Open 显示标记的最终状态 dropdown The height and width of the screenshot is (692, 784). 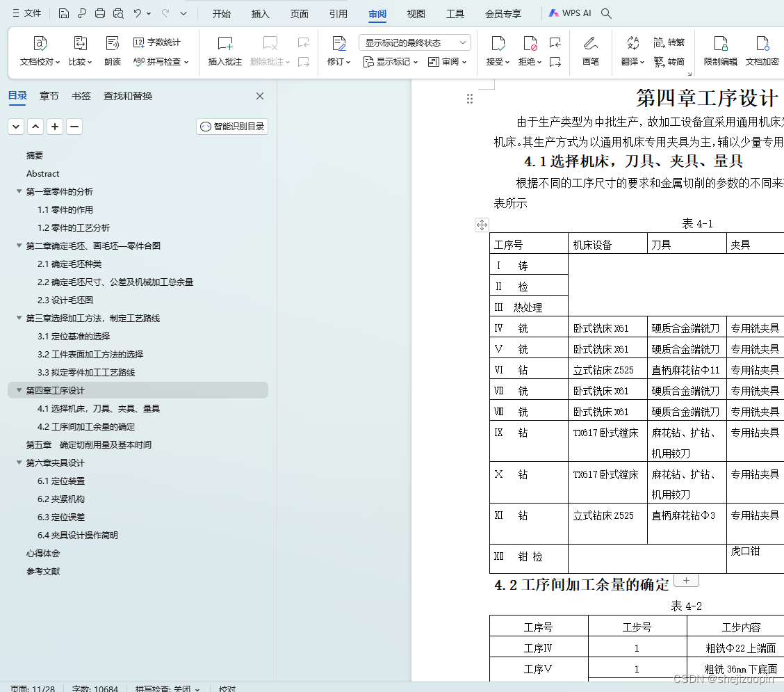pyautogui.click(x=414, y=42)
